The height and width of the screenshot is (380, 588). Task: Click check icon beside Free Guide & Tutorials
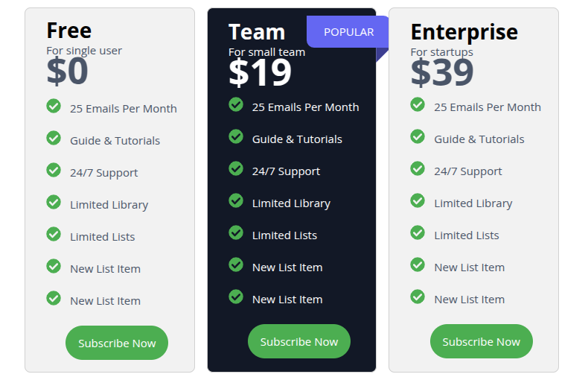(x=54, y=138)
